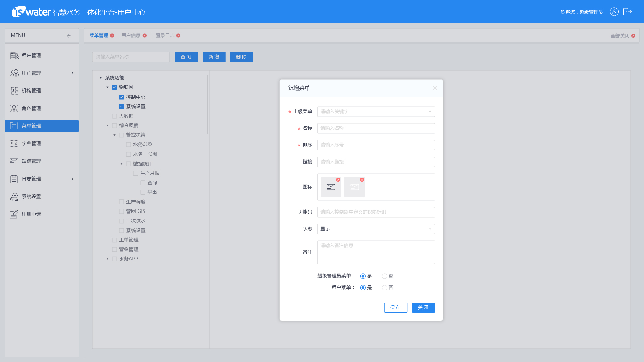Switch to the 用户信息 tab
Viewport: 644px width, 362px height.
tap(131, 36)
